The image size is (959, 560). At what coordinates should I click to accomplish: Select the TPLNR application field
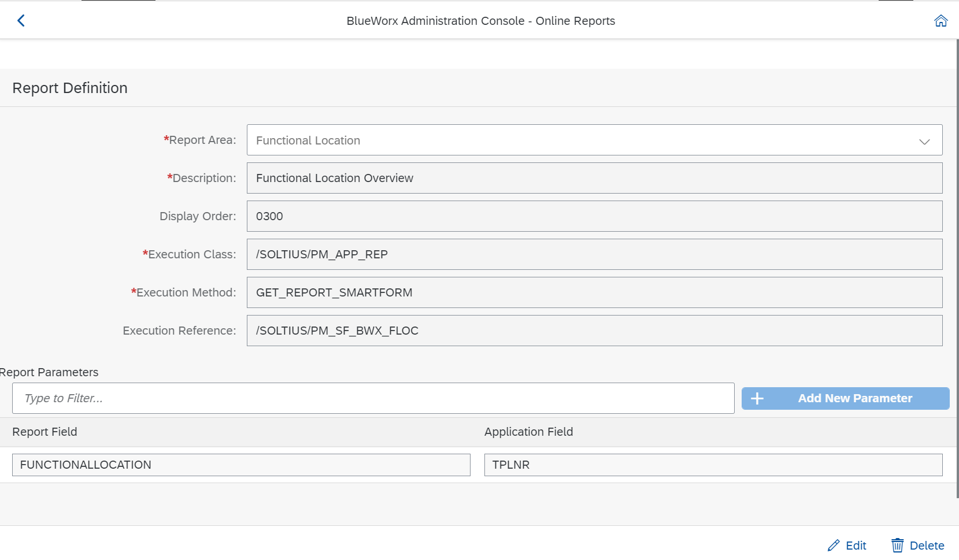[x=713, y=465]
